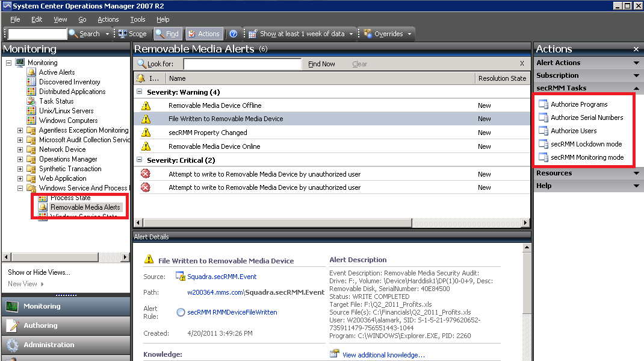Open the View menu
This screenshot has height=361, width=644.
pyautogui.click(x=60, y=19)
